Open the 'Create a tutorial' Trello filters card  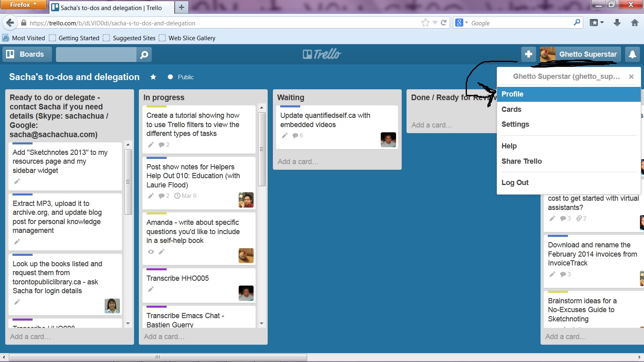199,130
